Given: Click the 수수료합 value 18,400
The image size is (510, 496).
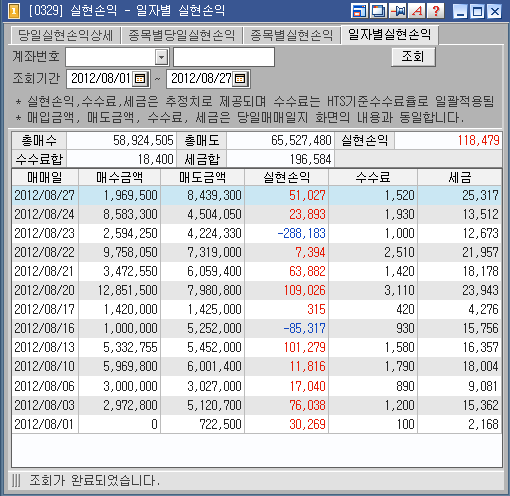Looking at the screenshot, I should pyautogui.click(x=156, y=159).
